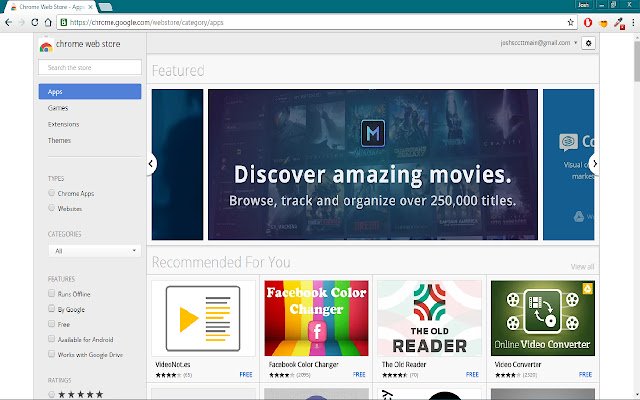
Task: Click the Josh profile button in title bar
Action: (584, 4)
